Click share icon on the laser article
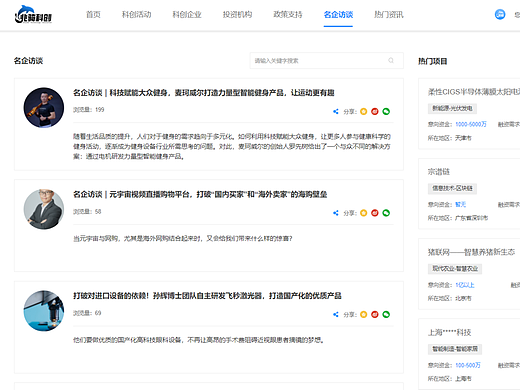The width and height of the screenshot is (520, 390). click(336, 314)
